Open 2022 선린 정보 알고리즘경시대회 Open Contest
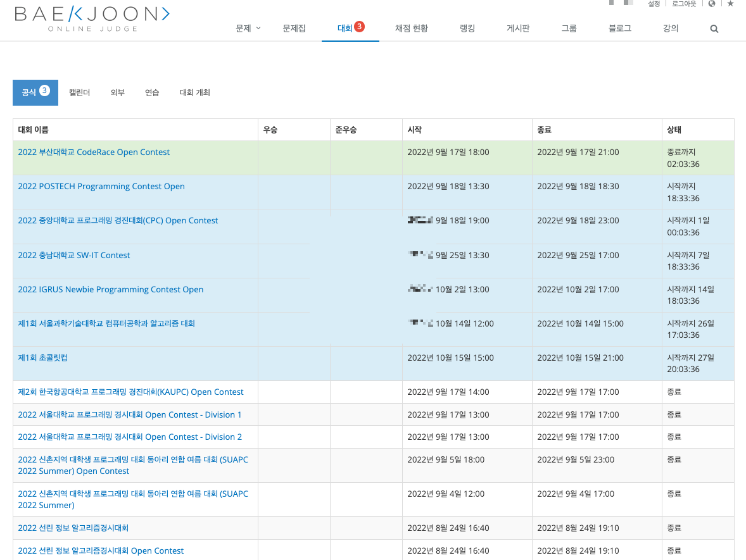Screen dimensions: 746x560 click(101, 551)
